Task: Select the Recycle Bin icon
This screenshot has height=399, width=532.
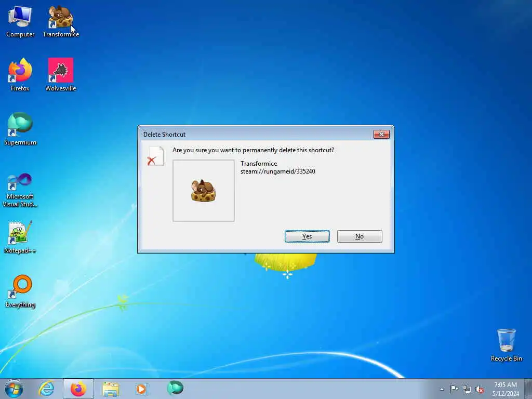Action: [506, 345]
